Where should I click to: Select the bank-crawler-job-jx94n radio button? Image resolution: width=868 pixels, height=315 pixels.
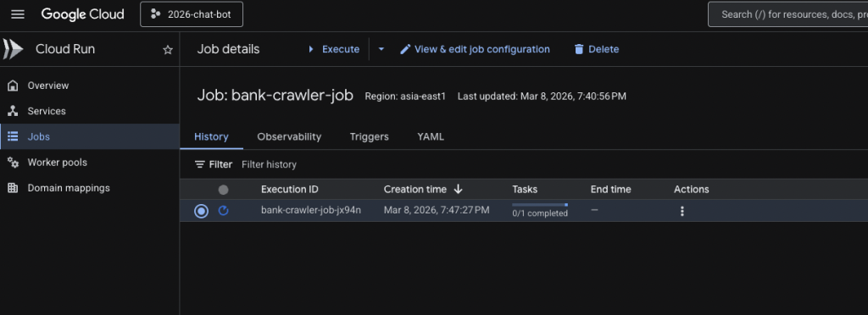coord(202,211)
